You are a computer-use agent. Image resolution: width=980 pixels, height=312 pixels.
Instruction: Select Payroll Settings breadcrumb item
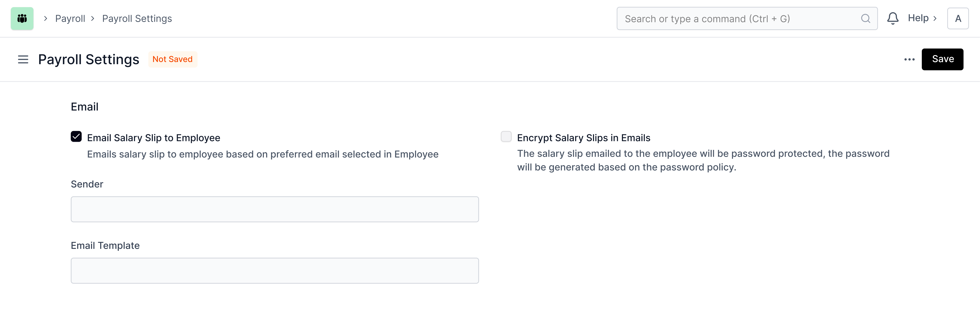[x=137, y=19]
